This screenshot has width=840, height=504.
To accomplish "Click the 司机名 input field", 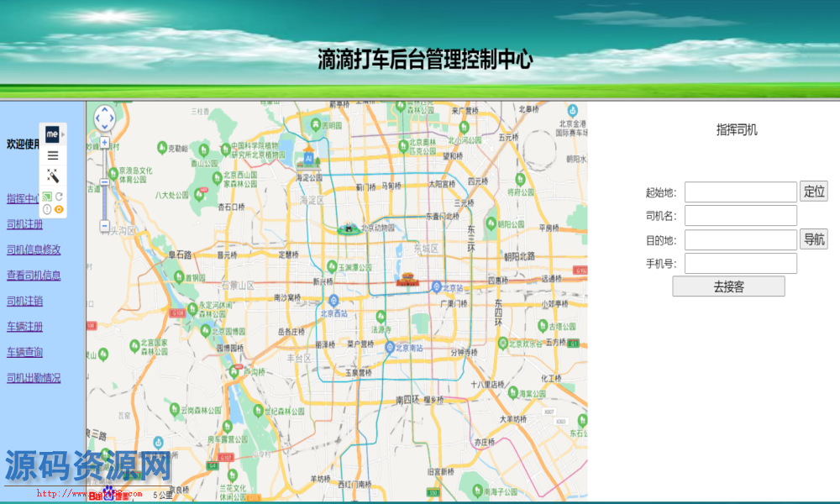I will (x=741, y=216).
